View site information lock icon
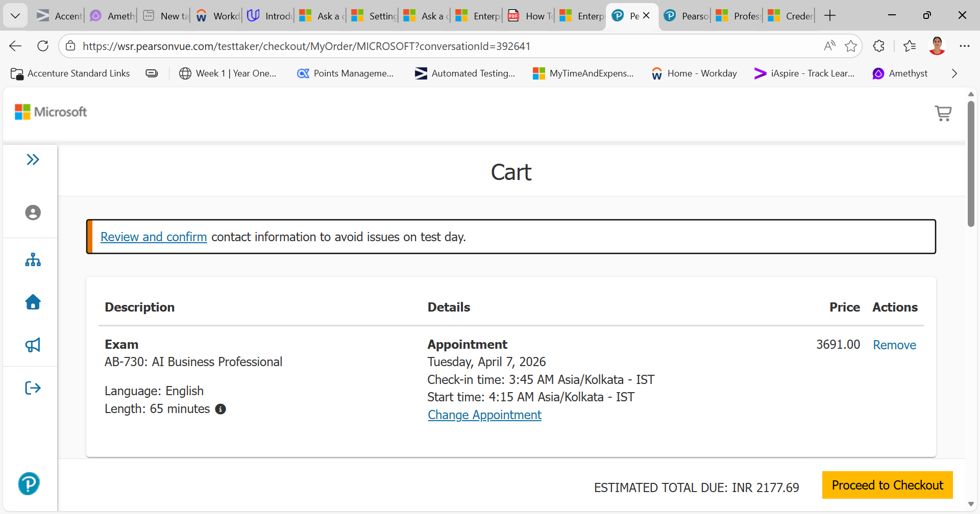Viewport: 980px width, 514px height. pos(71,46)
